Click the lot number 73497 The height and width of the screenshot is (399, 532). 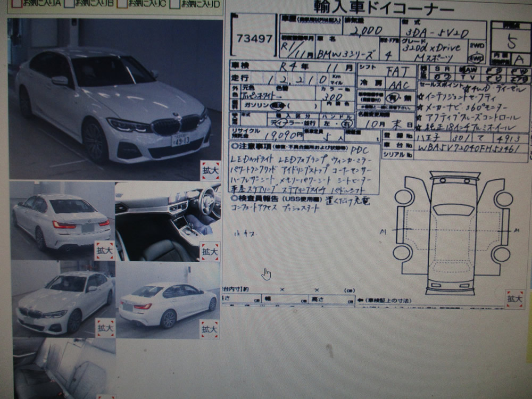254,39
